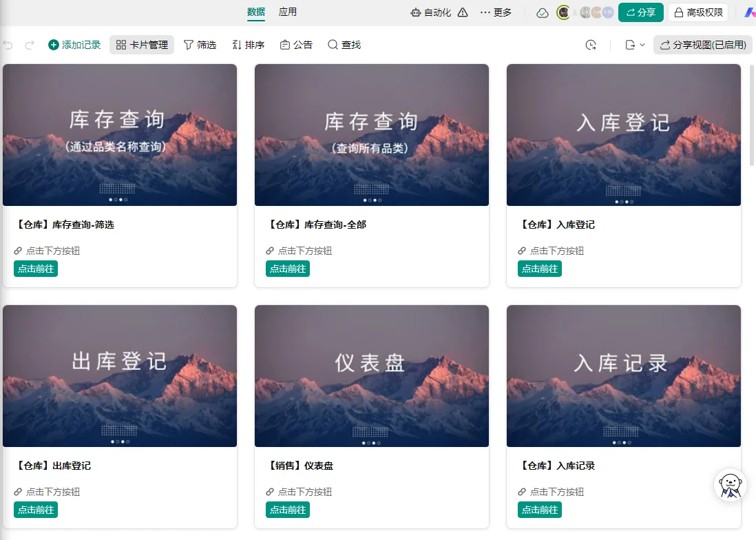The height and width of the screenshot is (540, 756).
Task: Click link icon on 库存查询-全部 card
Action: pyautogui.click(x=270, y=251)
